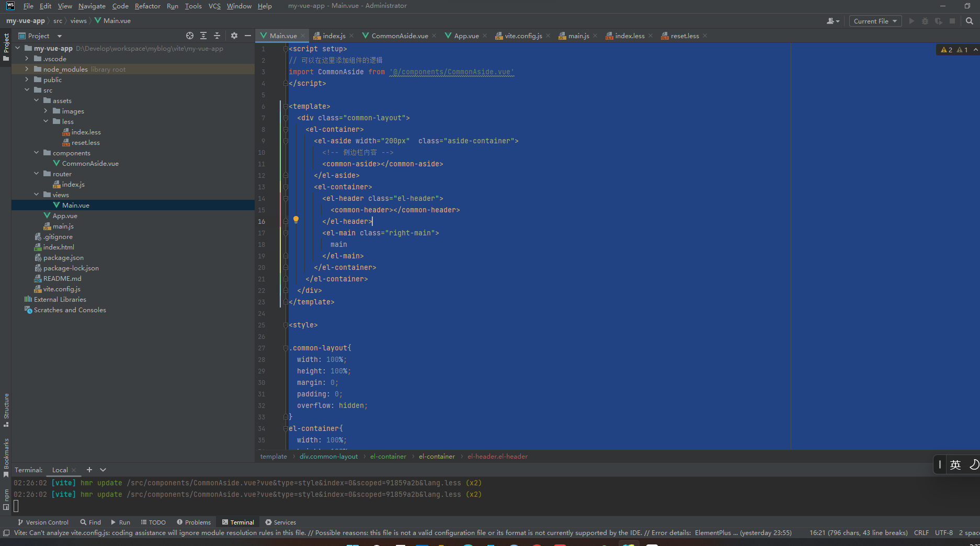Image resolution: width=980 pixels, height=546 pixels.
Task: Open the TODO tool window
Action: click(x=153, y=522)
